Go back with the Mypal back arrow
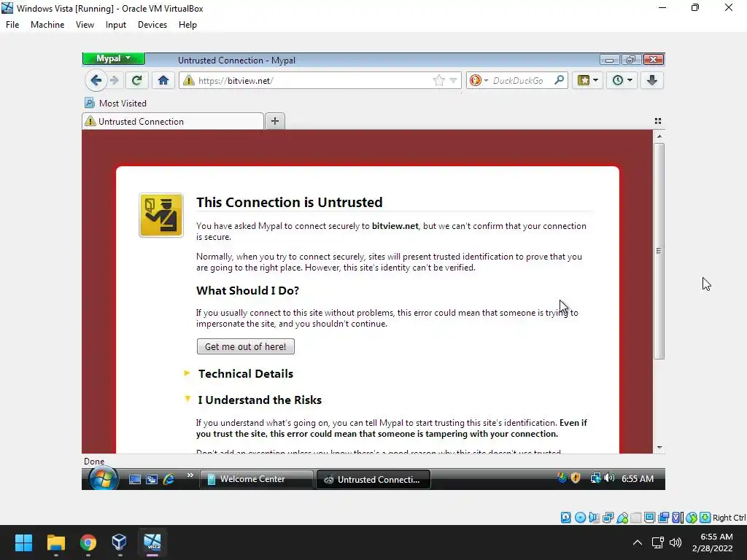 click(96, 80)
